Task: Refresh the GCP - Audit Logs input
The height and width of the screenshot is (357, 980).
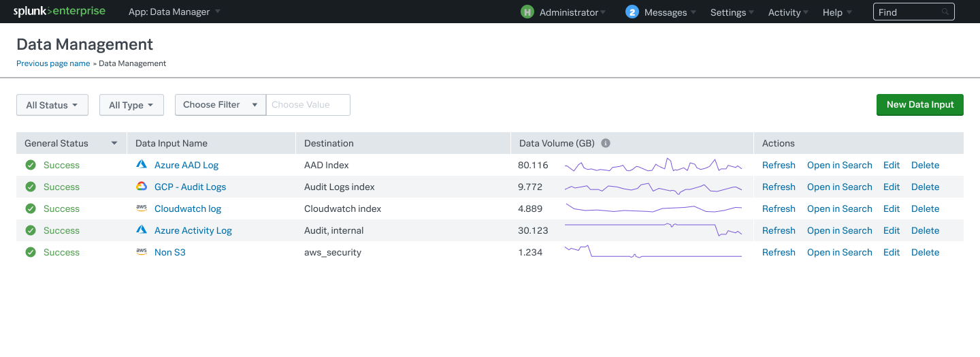Action: coord(779,187)
